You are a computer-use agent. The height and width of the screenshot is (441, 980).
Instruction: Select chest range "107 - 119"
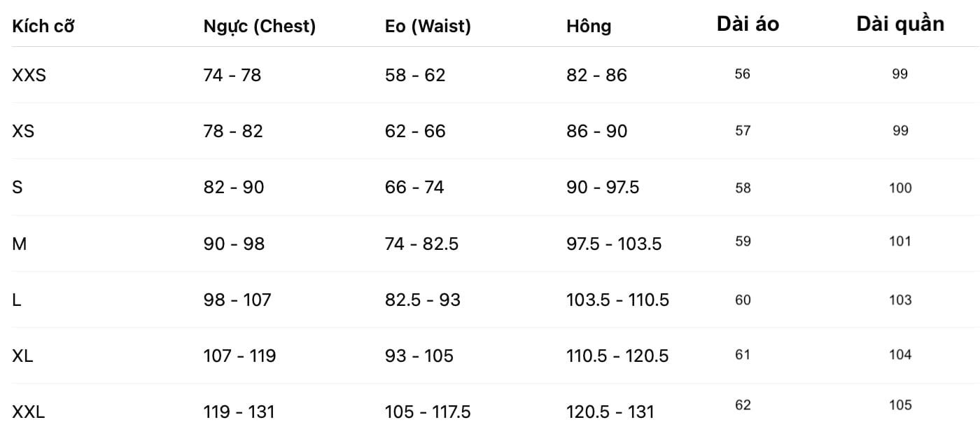pos(239,356)
